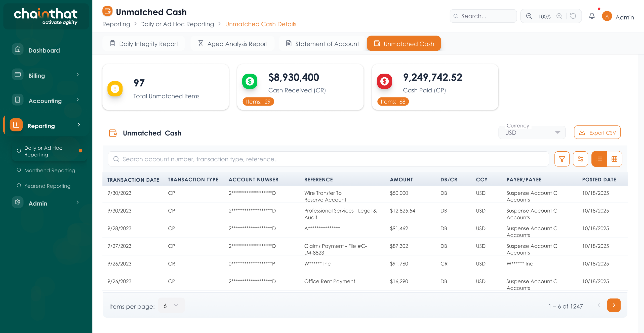Click the zoom out magnifier icon
This screenshot has width=644, height=333.
[x=529, y=16]
